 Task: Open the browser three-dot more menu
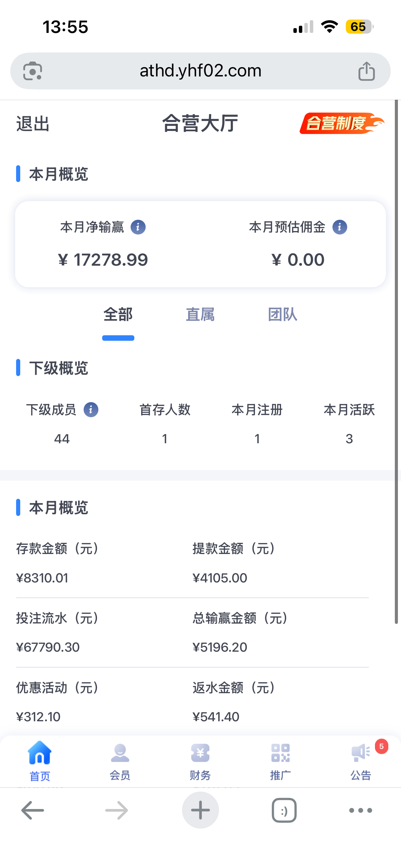click(361, 810)
